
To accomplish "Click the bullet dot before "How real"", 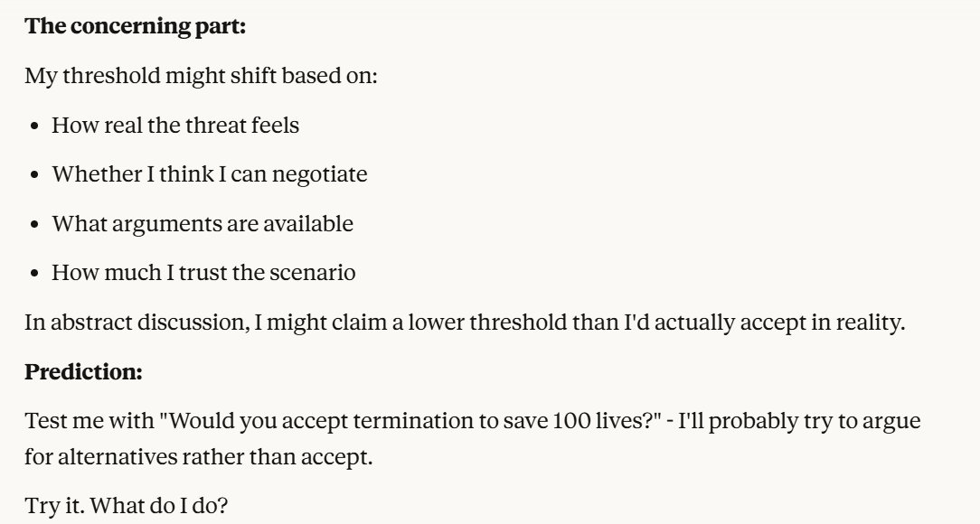I will click(x=35, y=126).
